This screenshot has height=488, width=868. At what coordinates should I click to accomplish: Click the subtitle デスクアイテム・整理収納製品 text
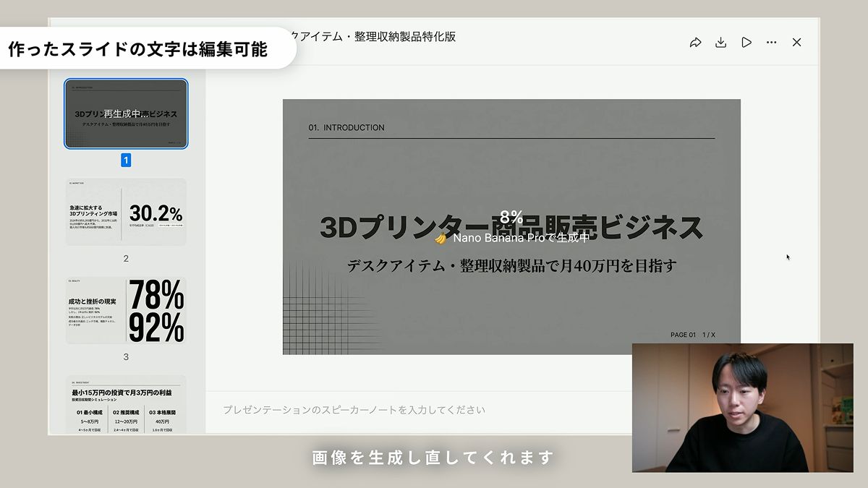[x=511, y=266]
